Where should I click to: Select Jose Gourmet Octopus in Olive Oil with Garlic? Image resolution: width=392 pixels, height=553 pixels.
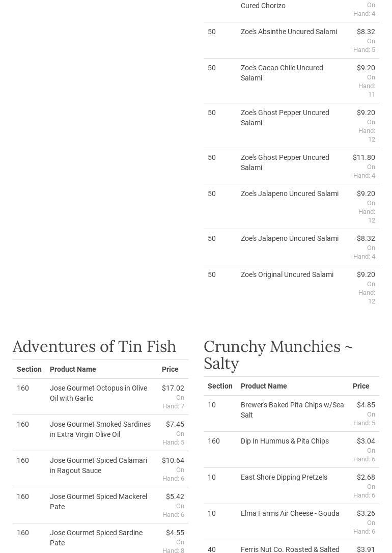98,393
